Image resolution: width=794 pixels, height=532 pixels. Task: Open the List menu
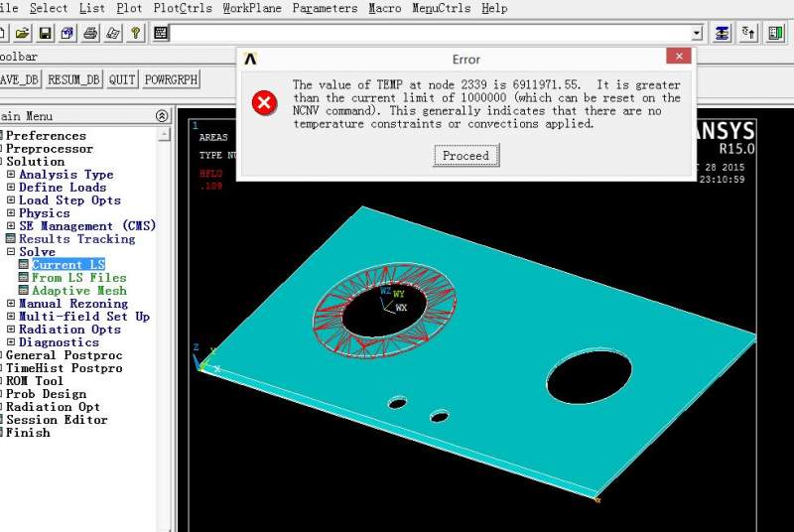(x=92, y=8)
